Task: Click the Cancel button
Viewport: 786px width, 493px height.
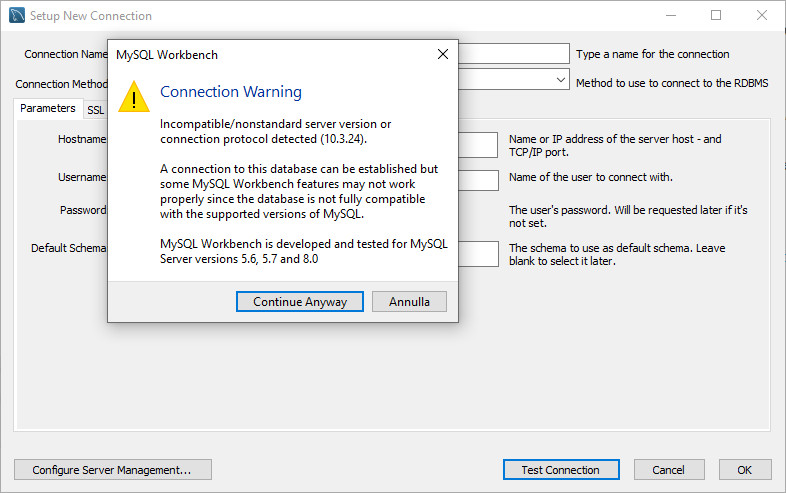Action: click(x=669, y=470)
